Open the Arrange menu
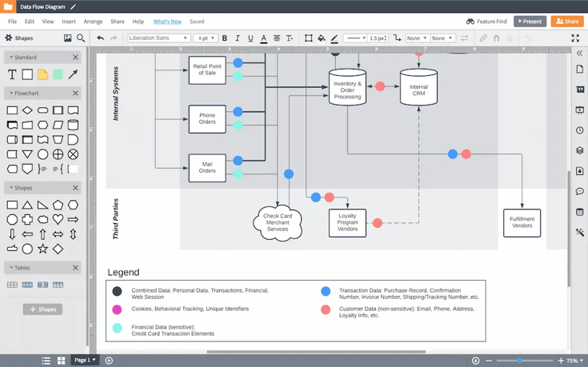This screenshot has height=367, width=588. point(93,22)
